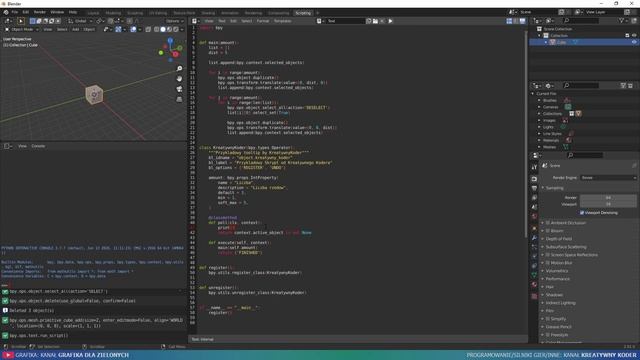
Task: Open the Particles properties tab icon
Action: click(x=534, y=247)
